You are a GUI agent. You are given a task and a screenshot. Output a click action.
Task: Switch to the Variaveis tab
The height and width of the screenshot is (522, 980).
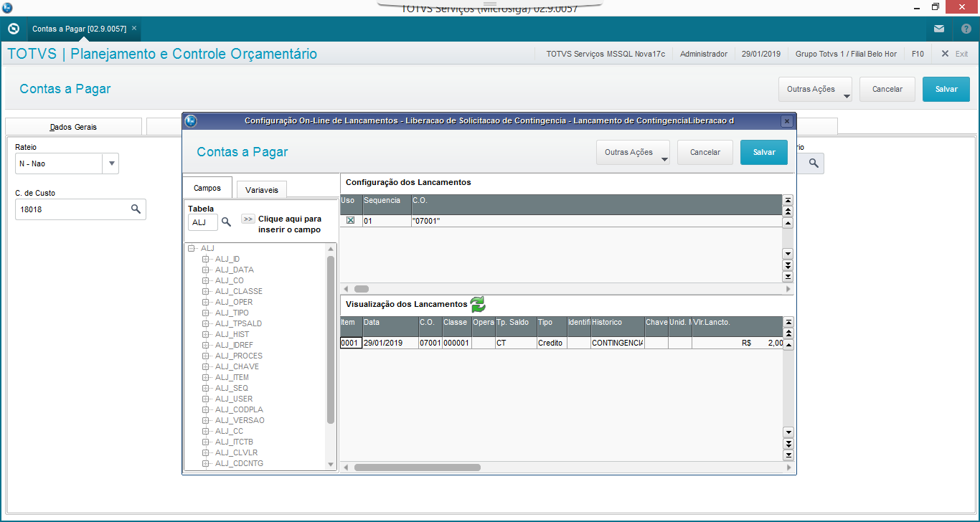[262, 189]
